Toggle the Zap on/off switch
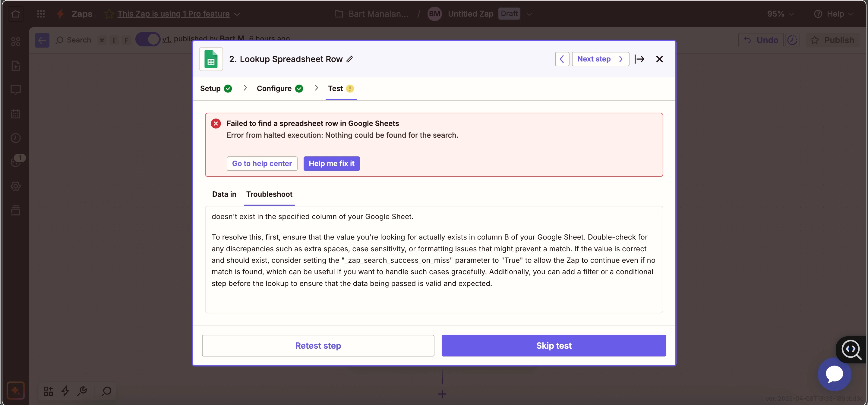Viewport: 868px width, 405px height. [x=148, y=39]
